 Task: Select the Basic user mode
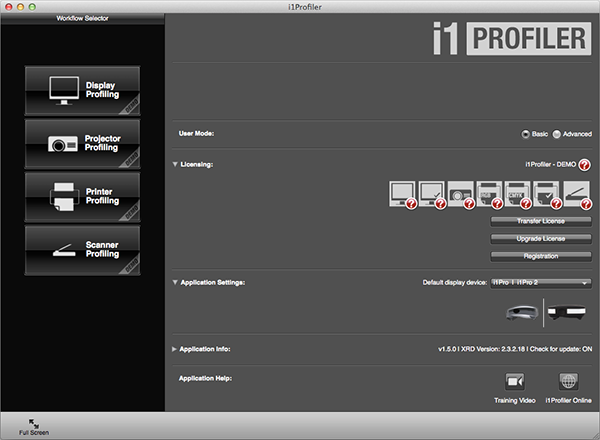point(525,134)
